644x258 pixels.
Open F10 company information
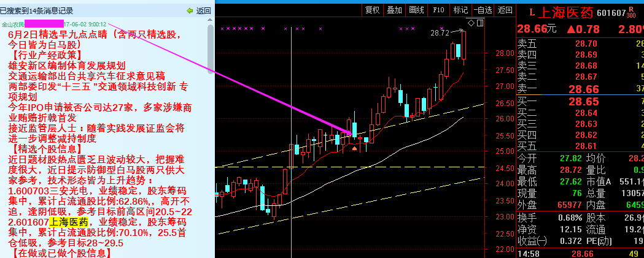point(438,10)
